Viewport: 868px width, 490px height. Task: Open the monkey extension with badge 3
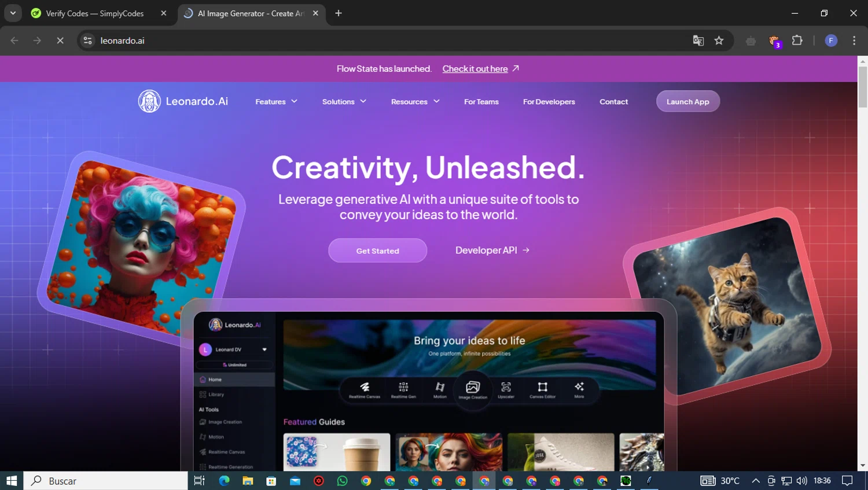point(774,40)
